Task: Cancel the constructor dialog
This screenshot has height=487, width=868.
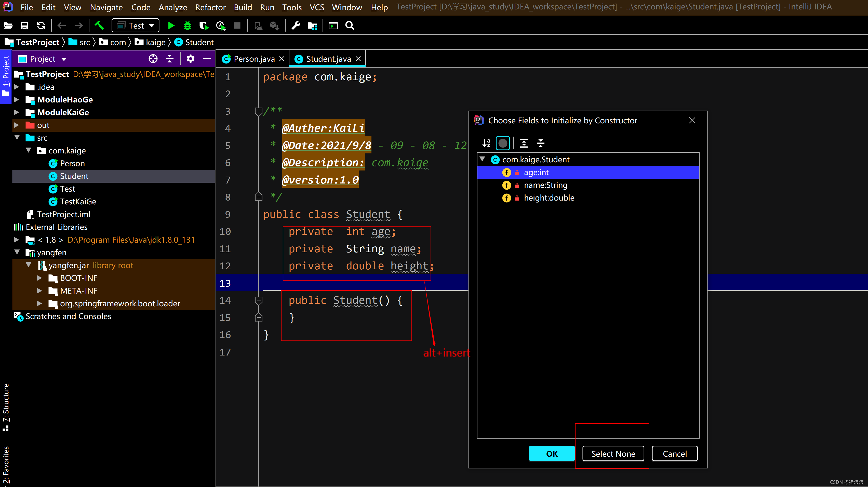Action: coord(675,454)
